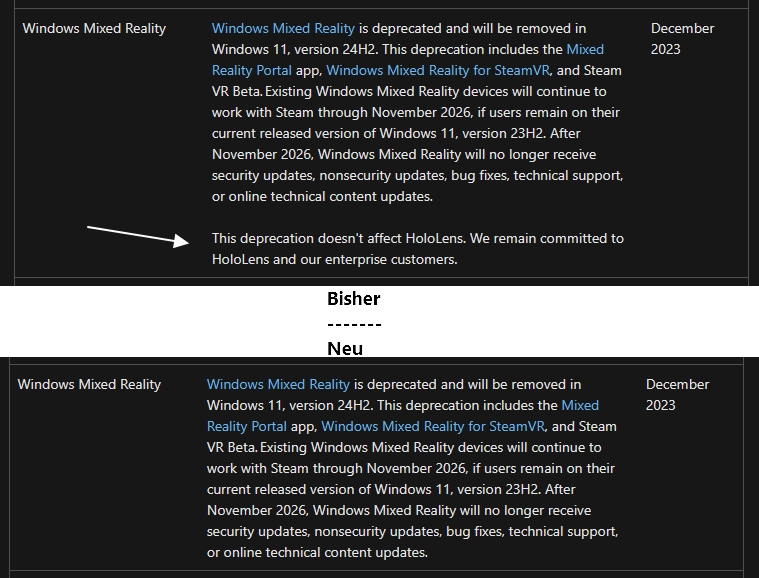Click 'work with Steam through November 2026' line under Neu
The width and height of the screenshot is (759, 578).
click(411, 469)
